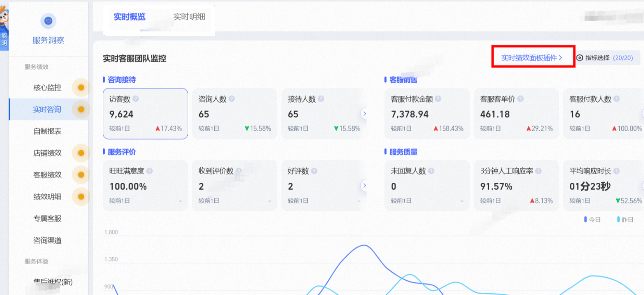Viewport: 644px width, 295px height.
Task: Open 客服绩效 in the sidebar
Action: pyautogui.click(x=47, y=175)
